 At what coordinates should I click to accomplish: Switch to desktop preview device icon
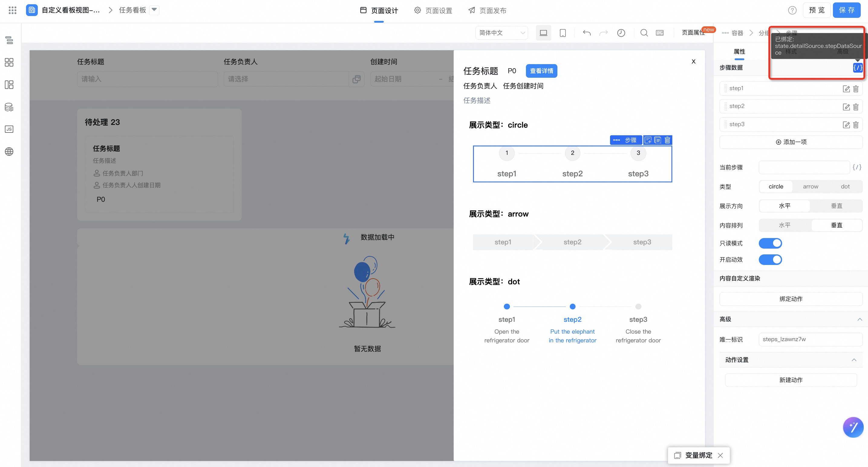pyautogui.click(x=543, y=33)
